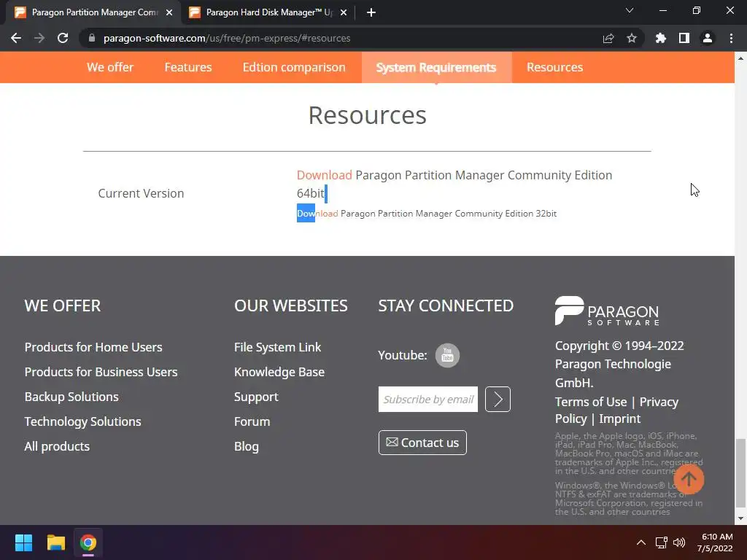Screen dimensions: 747x560
Task: Jump to the Features section
Action: (188, 67)
